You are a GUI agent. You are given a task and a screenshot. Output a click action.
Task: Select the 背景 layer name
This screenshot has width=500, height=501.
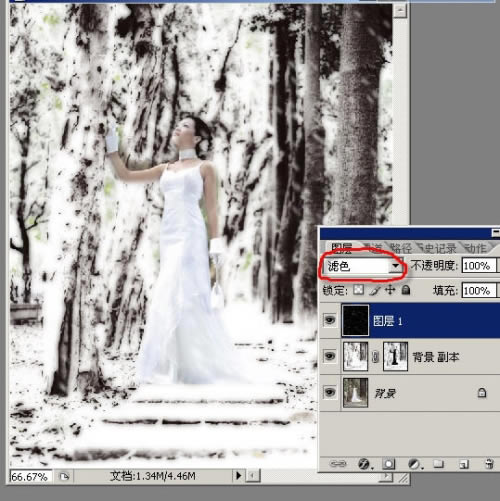pyautogui.click(x=385, y=393)
